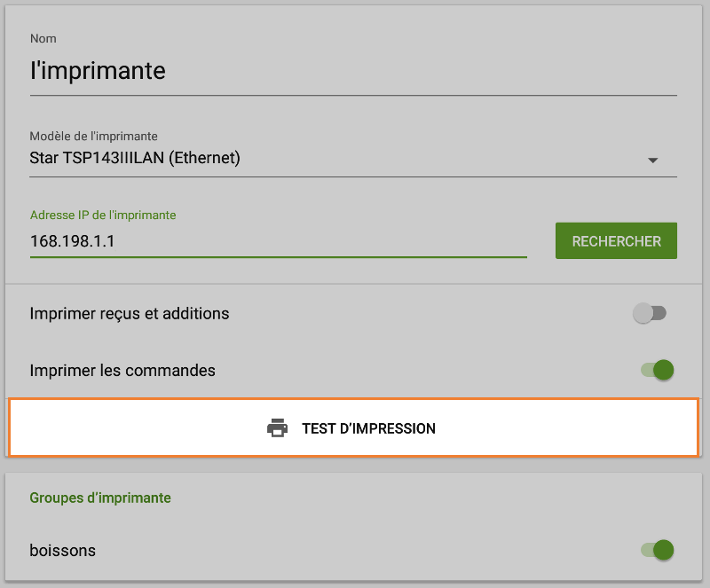Turn off the 'boissons' printer group toggle
Screen dimensions: 710x588
click(654, 550)
